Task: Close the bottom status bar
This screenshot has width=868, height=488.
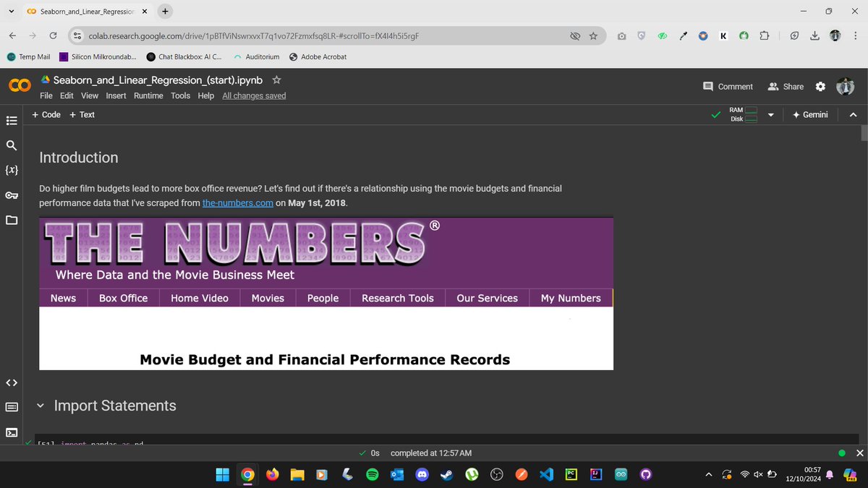Action: coord(859,453)
